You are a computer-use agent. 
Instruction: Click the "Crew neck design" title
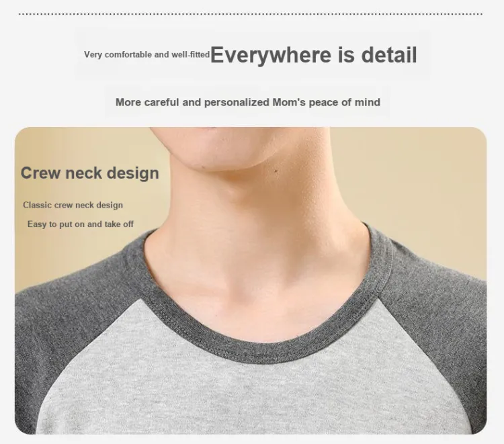89,173
